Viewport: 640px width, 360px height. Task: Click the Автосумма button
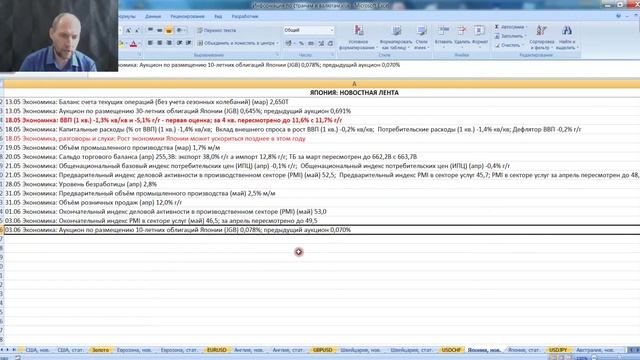click(510, 27)
